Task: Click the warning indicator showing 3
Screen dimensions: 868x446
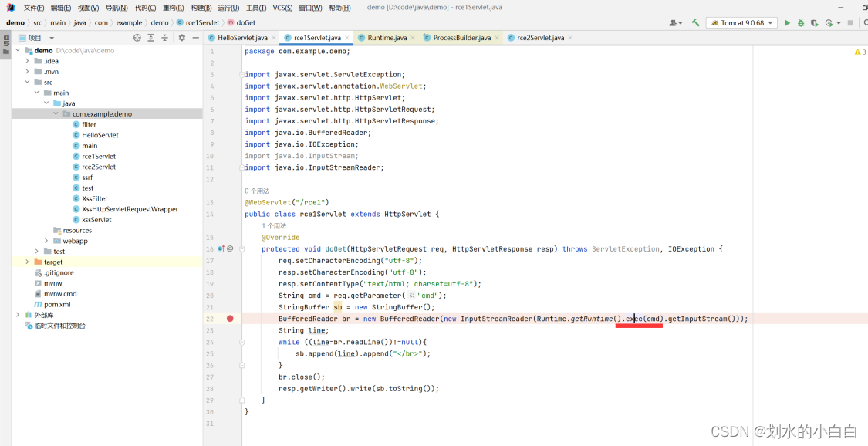Action: pyautogui.click(x=860, y=52)
